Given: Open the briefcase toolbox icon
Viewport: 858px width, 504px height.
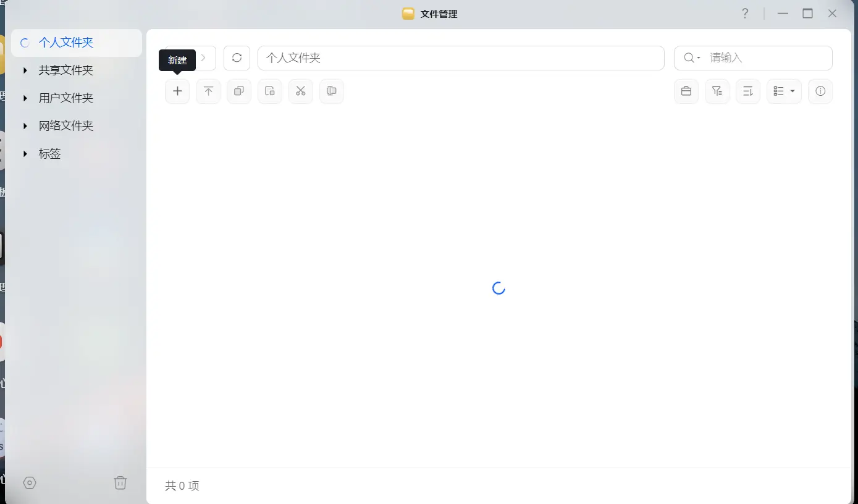Looking at the screenshot, I should click(x=686, y=91).
